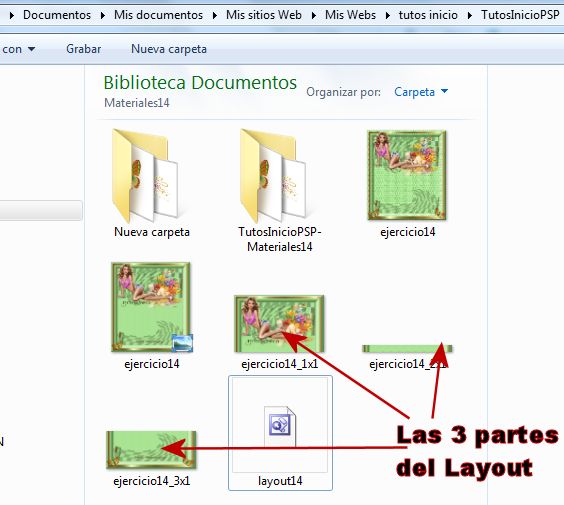The width and height of the screenshot is (564, 505).
Task: Select the ejercicio14_3x1 image thumbnail
Action: coord(151,450)
